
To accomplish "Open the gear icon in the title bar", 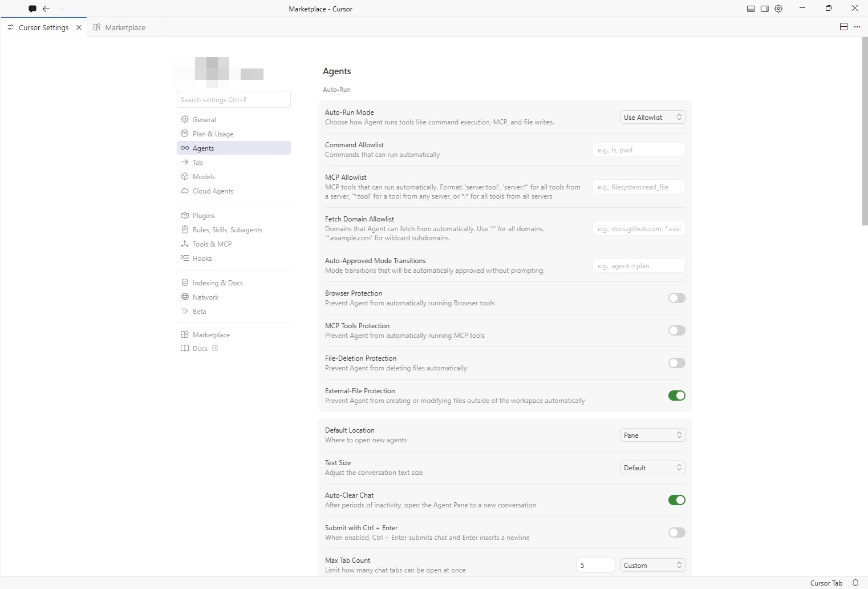I will pyautogui.click(x=778, y=9).
